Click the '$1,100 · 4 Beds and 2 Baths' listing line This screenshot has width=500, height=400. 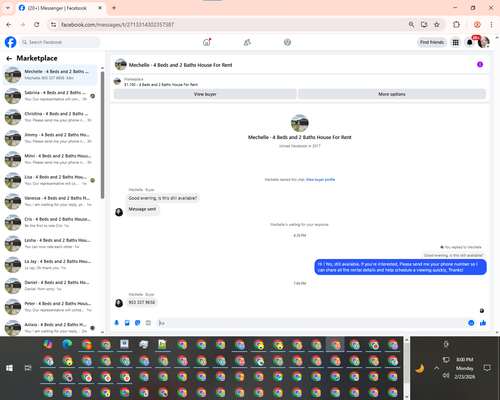(x=161, y=85)
